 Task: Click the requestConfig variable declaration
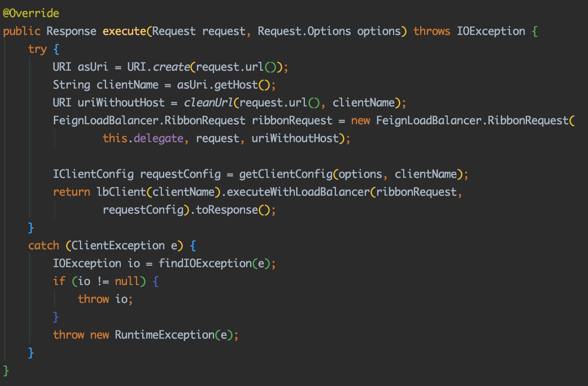180,174
